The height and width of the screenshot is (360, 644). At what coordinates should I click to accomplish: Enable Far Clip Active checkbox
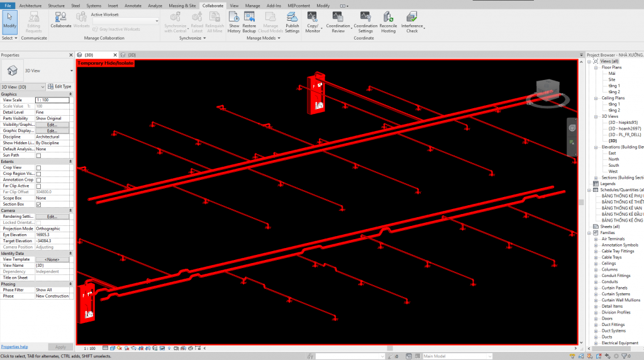[x=38, y=186]
